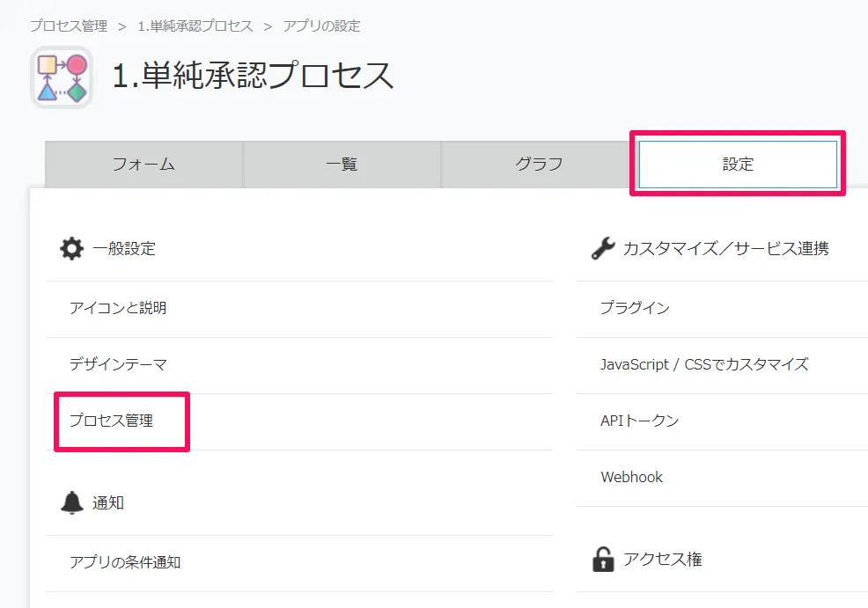868x608 pixels.
Task: Click the app icon beside 1.単純承認プロセス
Action: click(62, 77)
